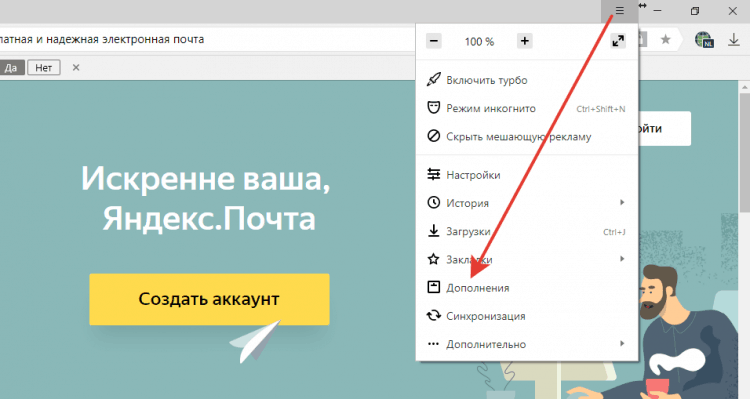Open the browser hamburger menu button
This screenshot has width=750, height=399.
click(619, 11)
